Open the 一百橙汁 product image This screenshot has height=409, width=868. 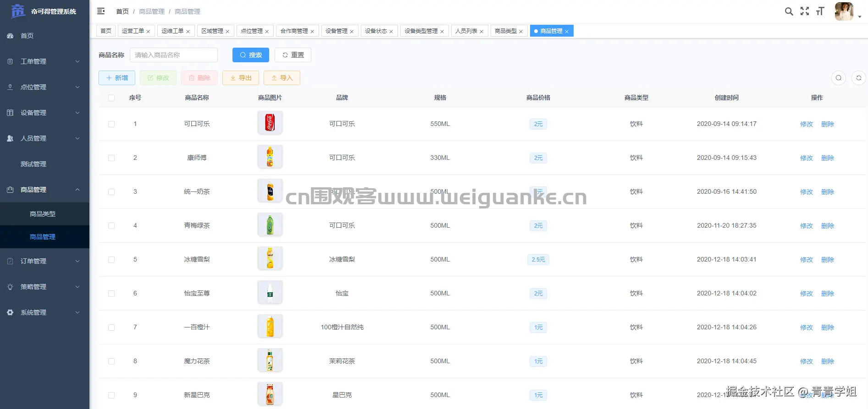270,326
